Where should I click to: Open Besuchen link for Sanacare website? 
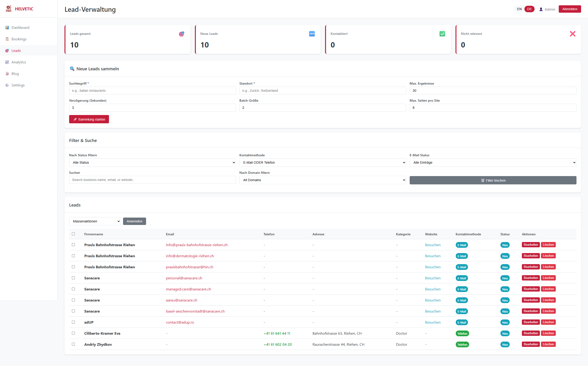click(x=433, y=278)
